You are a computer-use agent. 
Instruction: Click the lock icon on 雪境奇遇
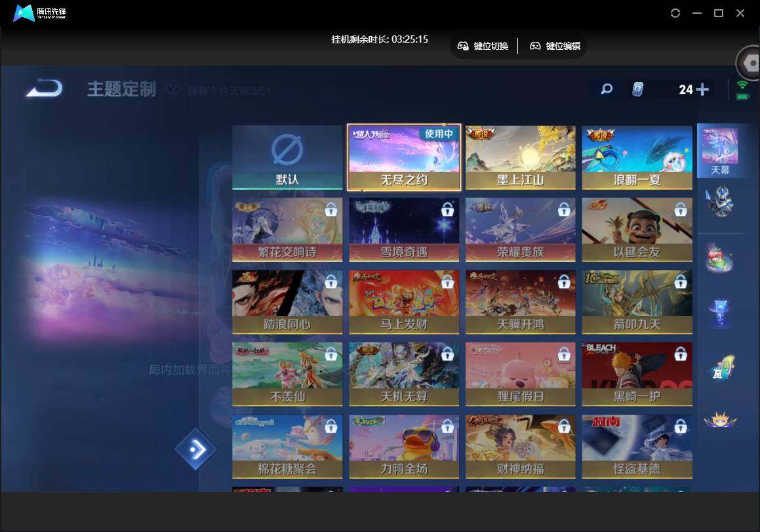447,209
